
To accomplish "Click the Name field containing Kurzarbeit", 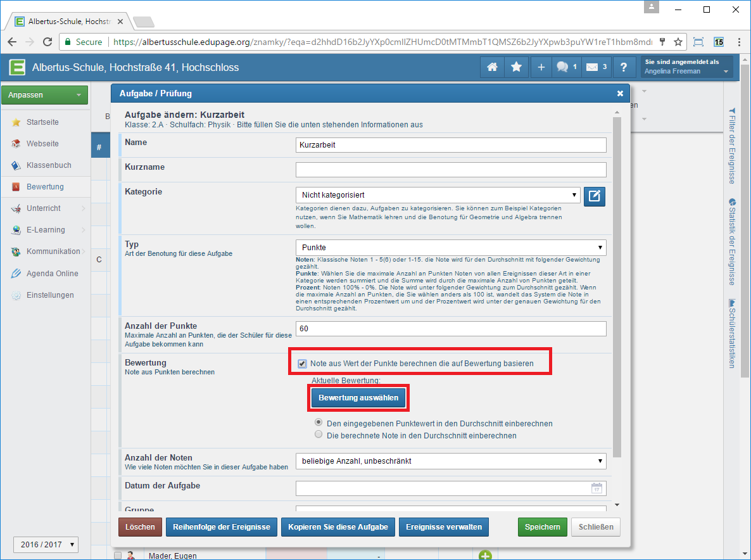I will pyautogui.click(x=451, y=145).
